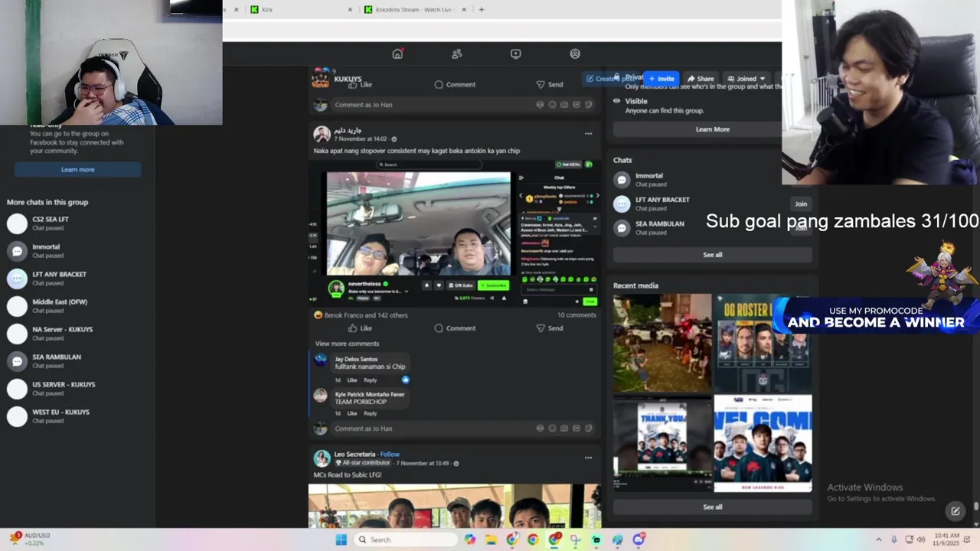
Task: Click Like on Kyle Patrick Montaño Faner's comment
Action: click(352, 413)
